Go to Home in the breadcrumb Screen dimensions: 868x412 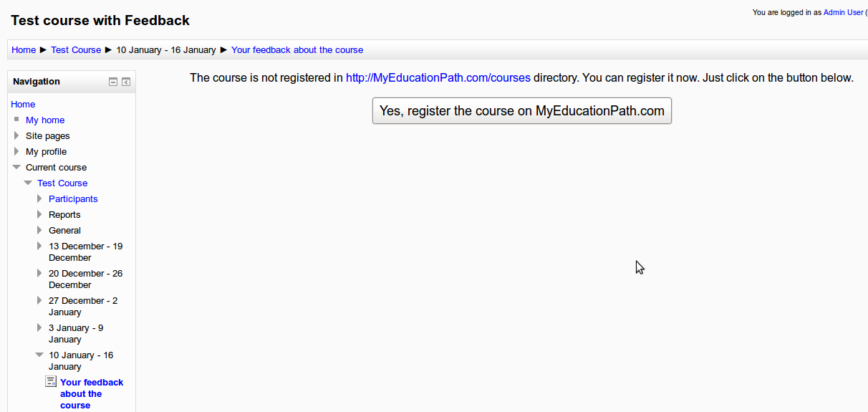pyautogui.click(x=24, y=49)
